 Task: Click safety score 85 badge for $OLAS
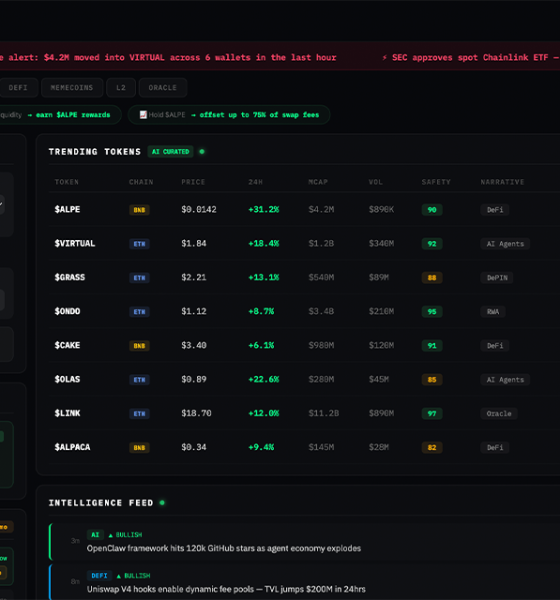click(x=432, y=380)
